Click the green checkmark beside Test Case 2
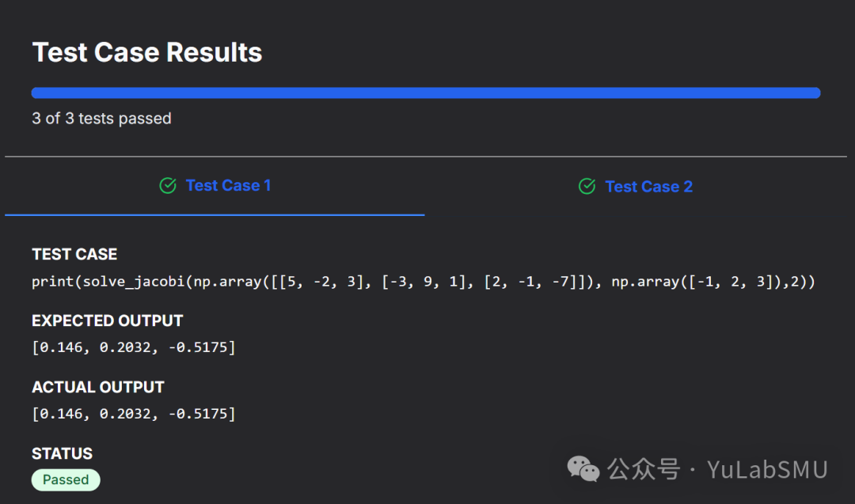Image resolution: width=855 pixels, height=504 pixels. point(587,187)
